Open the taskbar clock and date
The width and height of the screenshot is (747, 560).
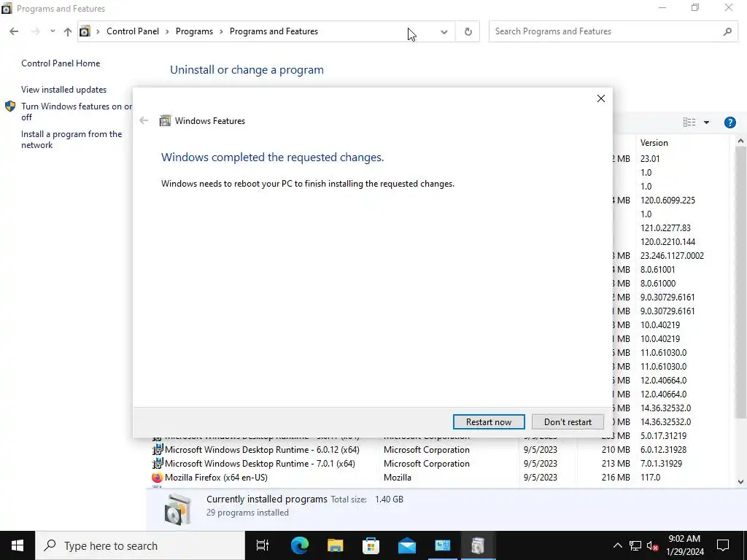[x=684, y=545]
